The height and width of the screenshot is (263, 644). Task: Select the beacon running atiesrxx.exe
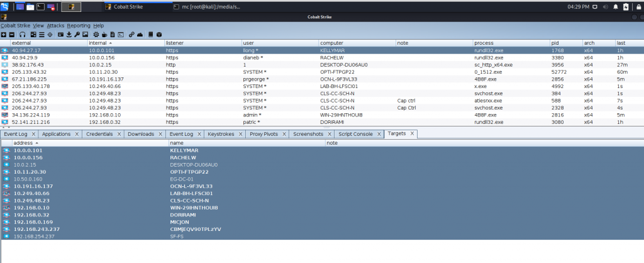coord(322,101)
